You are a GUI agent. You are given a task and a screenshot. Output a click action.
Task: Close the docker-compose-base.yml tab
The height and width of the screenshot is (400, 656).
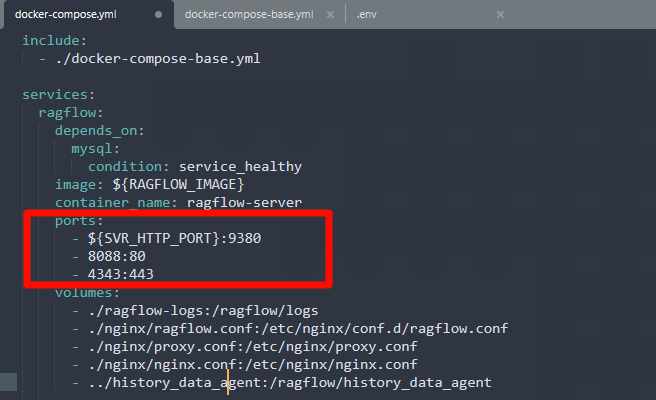[x=331, y=15]
